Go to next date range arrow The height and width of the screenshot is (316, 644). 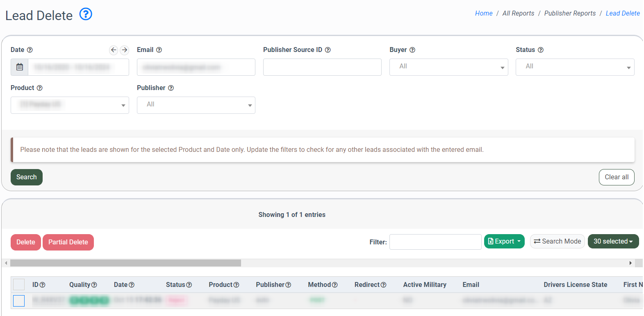pyautogui.click(x=125, y=50)
